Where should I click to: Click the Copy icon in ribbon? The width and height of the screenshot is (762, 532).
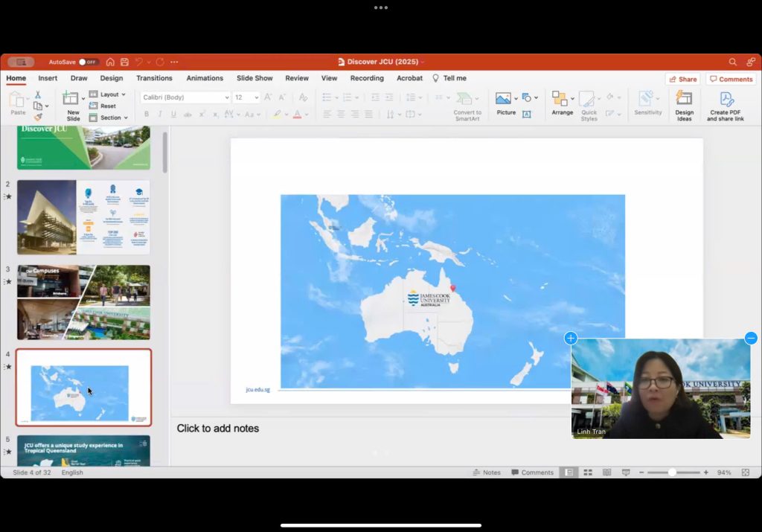pos(37,106)
